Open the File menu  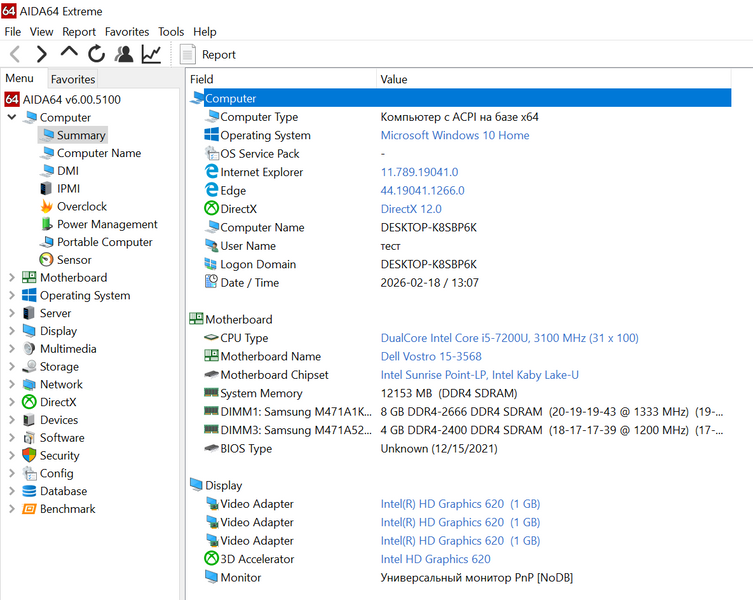click(12, 32)
